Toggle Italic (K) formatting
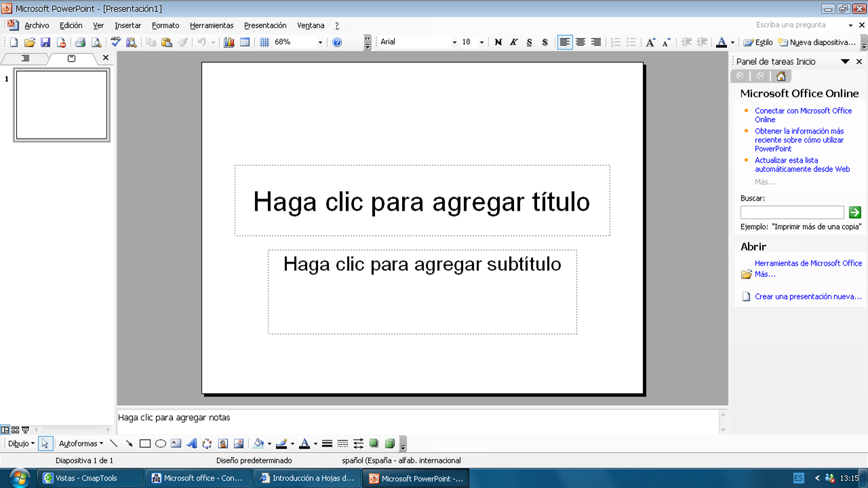 (514, 42)
